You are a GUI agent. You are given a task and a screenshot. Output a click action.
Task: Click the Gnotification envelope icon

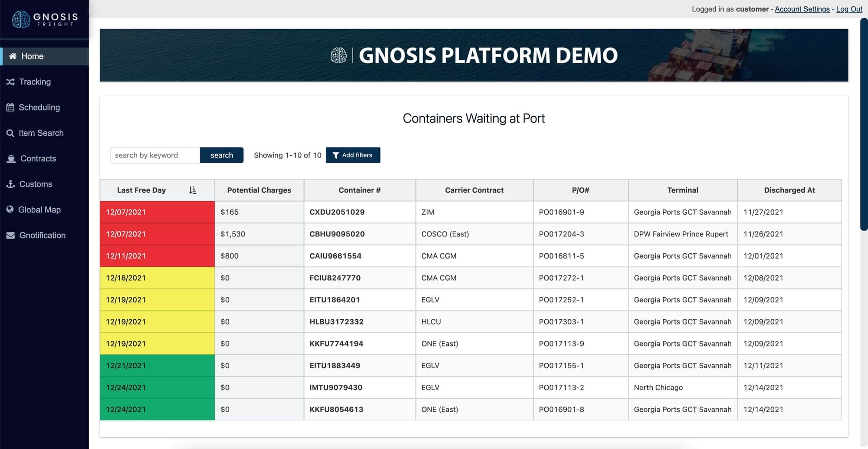click(x=10, y=235)
